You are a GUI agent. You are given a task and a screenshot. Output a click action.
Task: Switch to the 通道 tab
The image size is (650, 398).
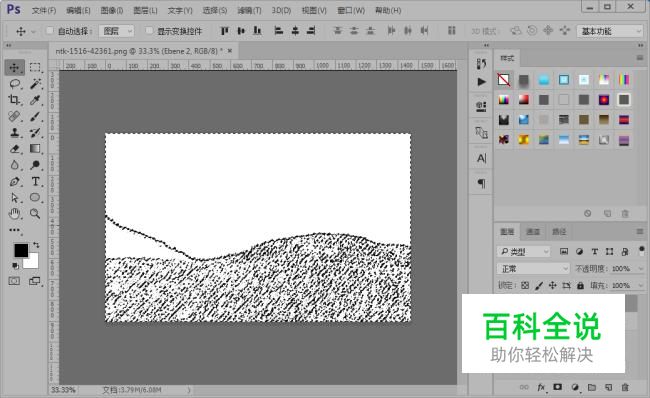(533, 231)
